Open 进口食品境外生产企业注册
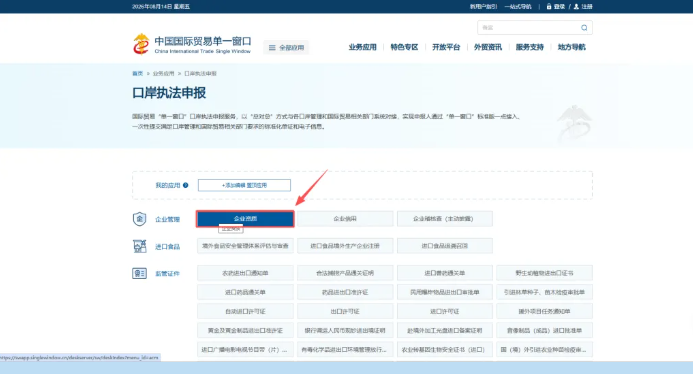The height and width of the screenshot is (374, 693). click(345, 246)
